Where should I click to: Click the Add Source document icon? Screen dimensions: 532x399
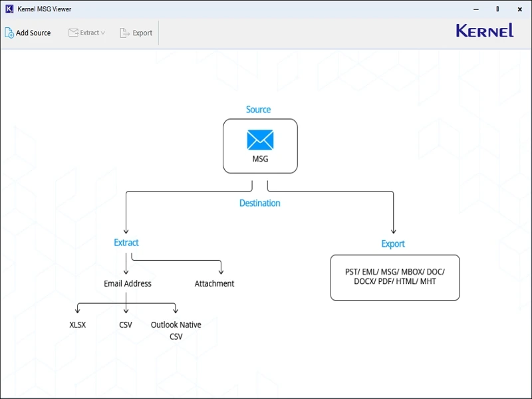pyautogui.click(x=9, y=32)
